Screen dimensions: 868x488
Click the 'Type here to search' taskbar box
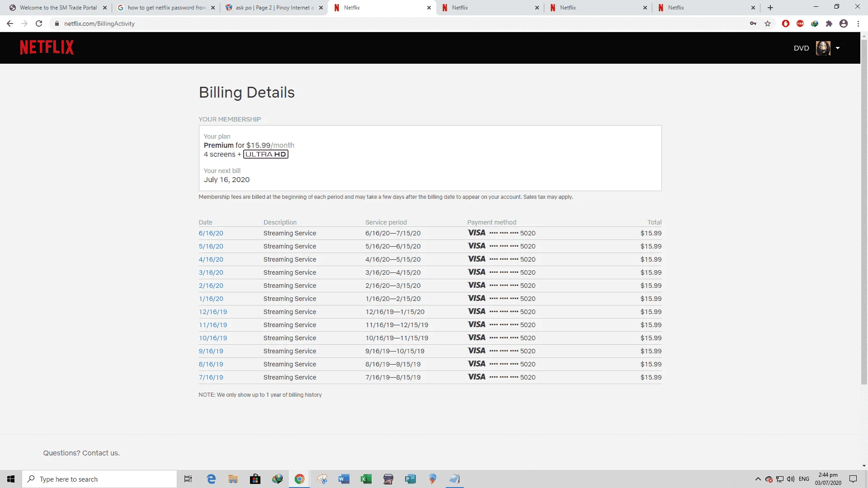click(99, 479)
